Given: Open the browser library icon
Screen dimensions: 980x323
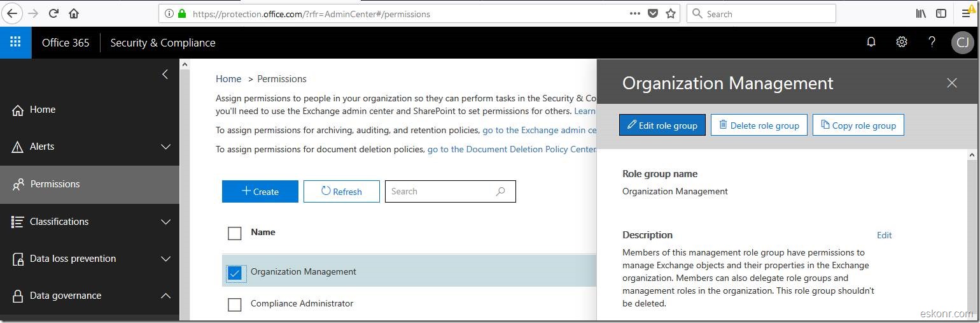Looking at the screenshot, I should (x=921, y=13).
